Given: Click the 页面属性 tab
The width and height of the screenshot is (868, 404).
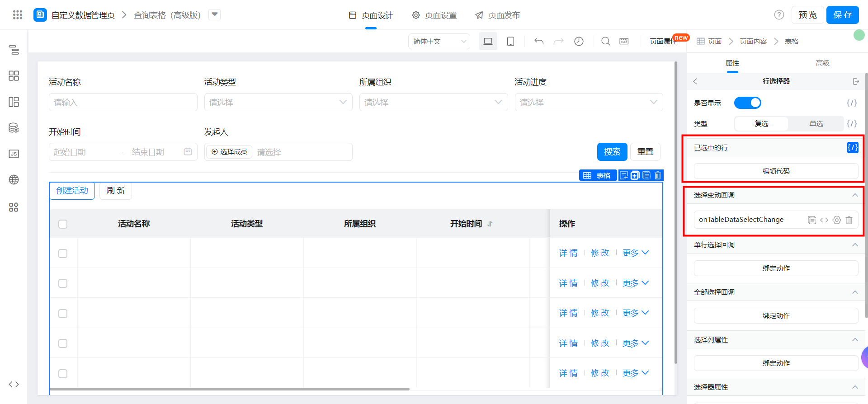Looking at the screenshot, I should pos(663,42).
